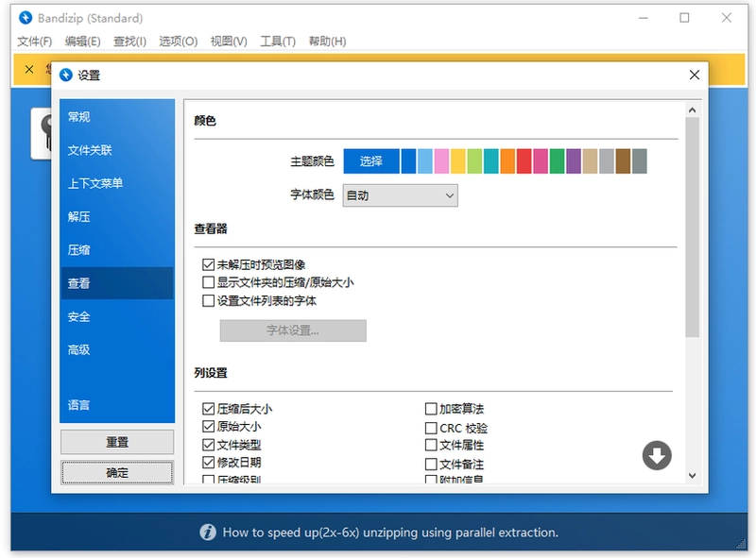
Task: Open the 选项(O) menu
Action: (x=179, y=42)
